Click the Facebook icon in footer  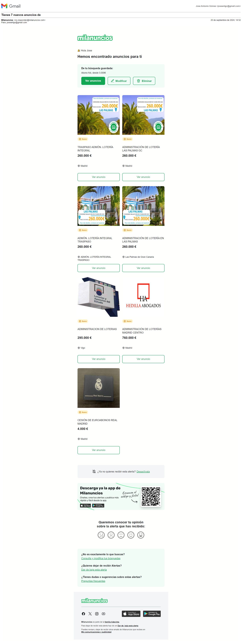(83, 614)
